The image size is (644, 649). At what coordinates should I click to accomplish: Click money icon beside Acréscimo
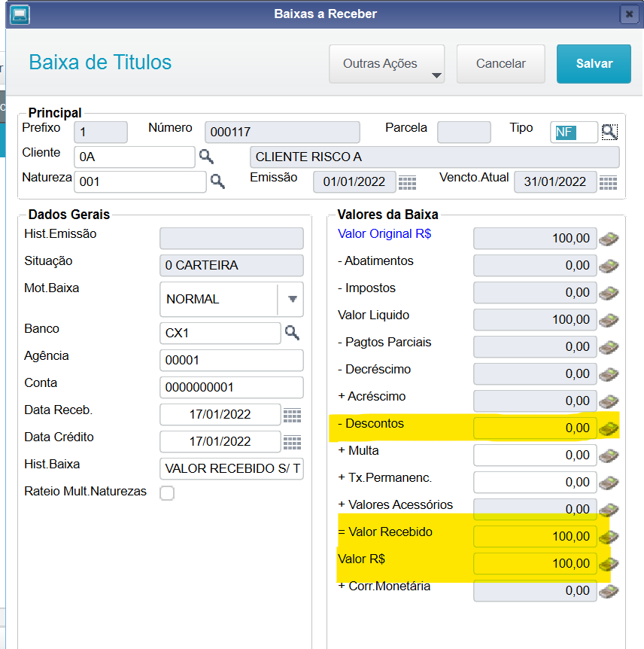pyautogui.click(x=609, y=401)
